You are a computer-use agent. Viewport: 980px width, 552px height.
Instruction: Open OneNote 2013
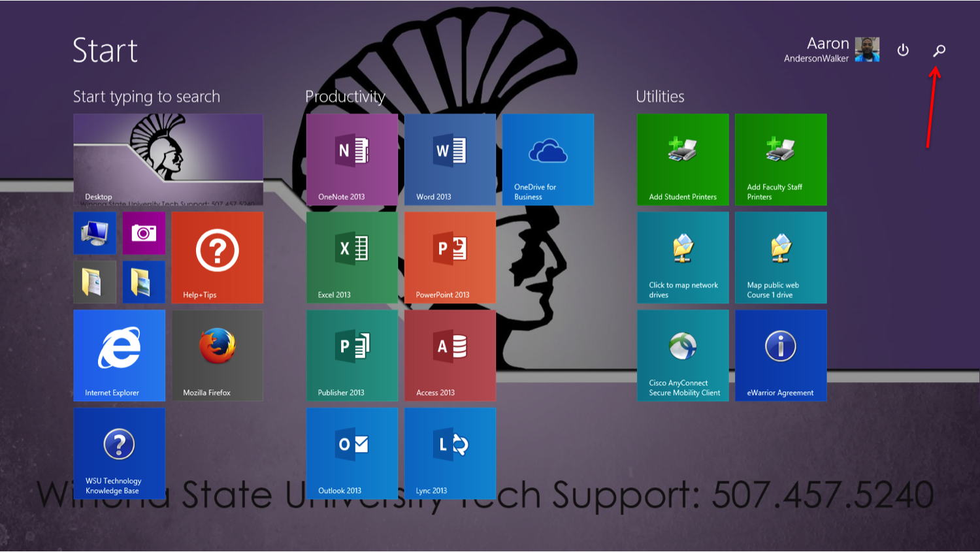point(352,159)
